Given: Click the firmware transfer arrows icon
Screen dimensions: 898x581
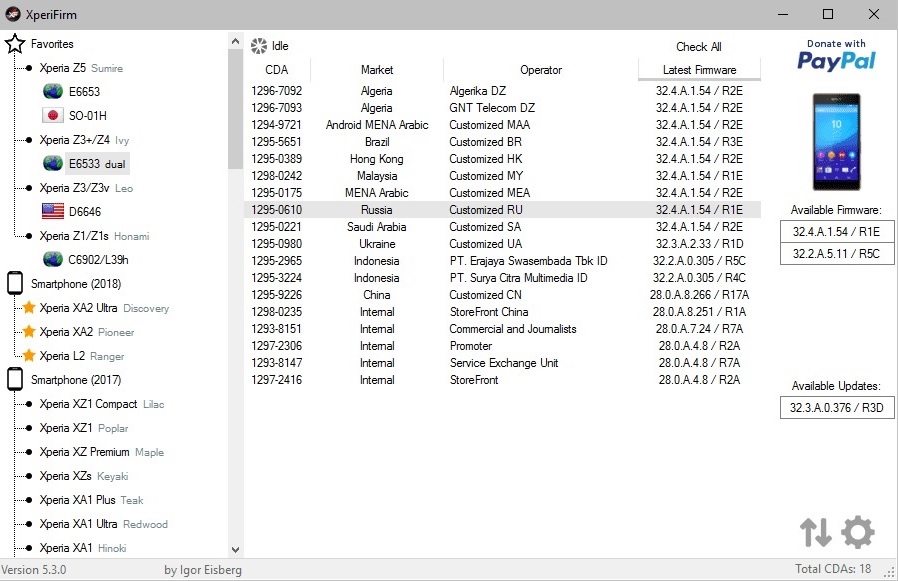Looking at the screenshot, I should [815, 532].
